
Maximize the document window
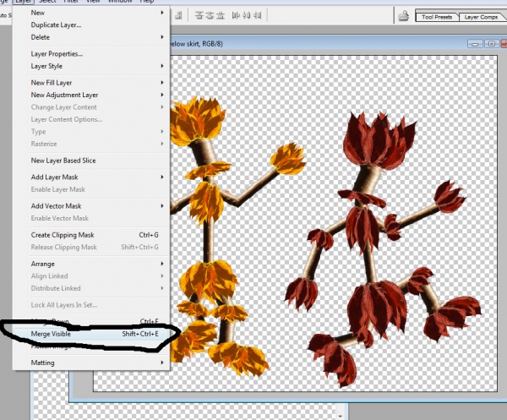(492, 44)
